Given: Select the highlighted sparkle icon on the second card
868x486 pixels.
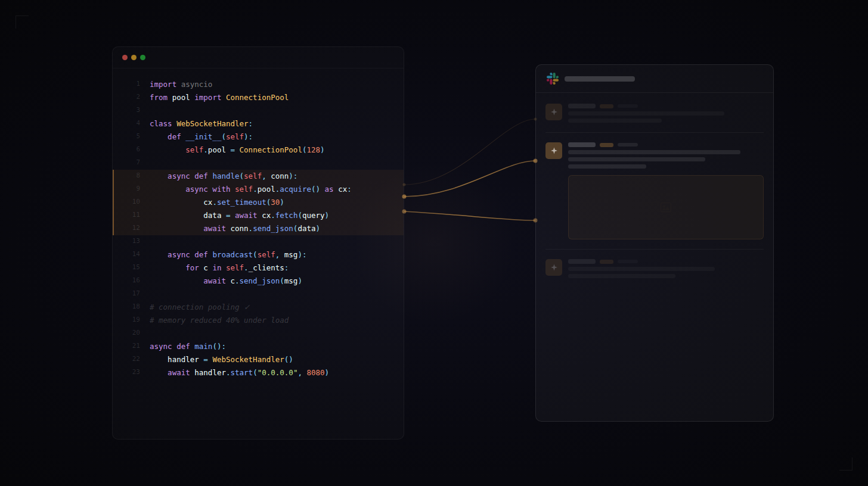Looking at the screenshot, I should point(553,151).
